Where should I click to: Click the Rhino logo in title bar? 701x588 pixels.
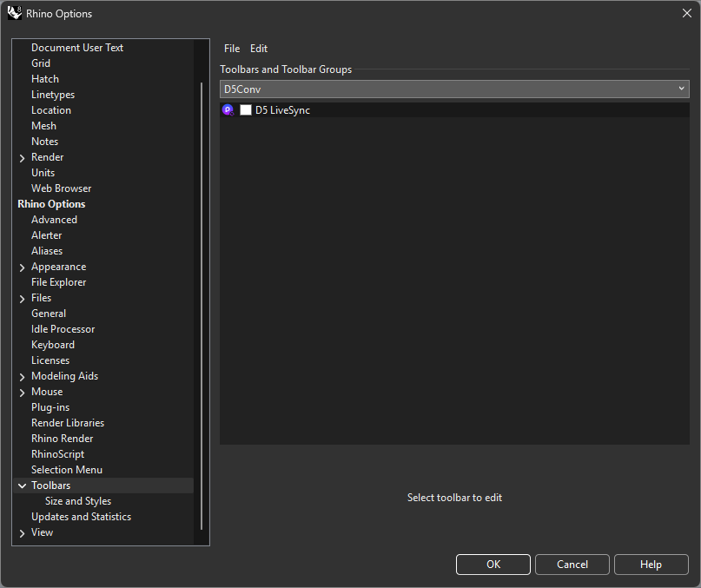14,13
